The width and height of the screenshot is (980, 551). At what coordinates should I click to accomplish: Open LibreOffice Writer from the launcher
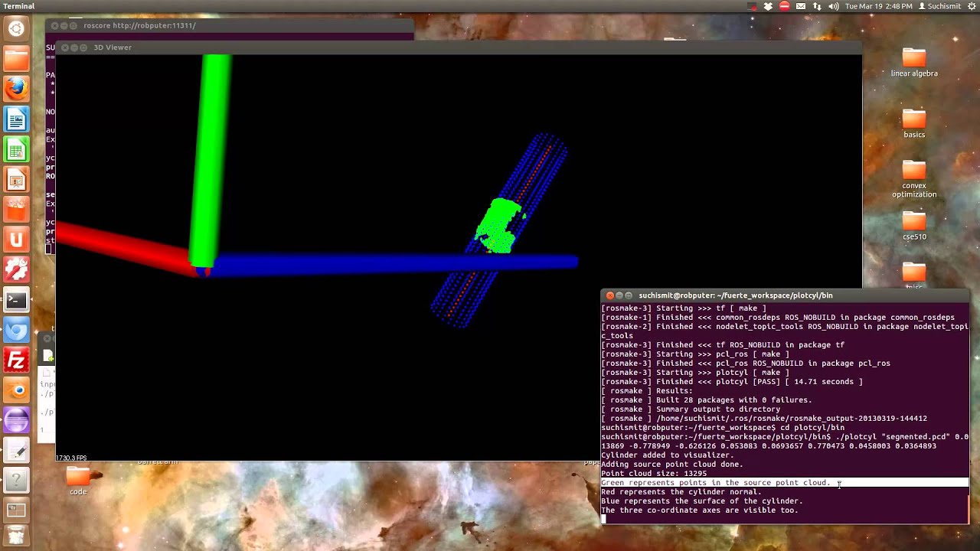tap(16, 119)
